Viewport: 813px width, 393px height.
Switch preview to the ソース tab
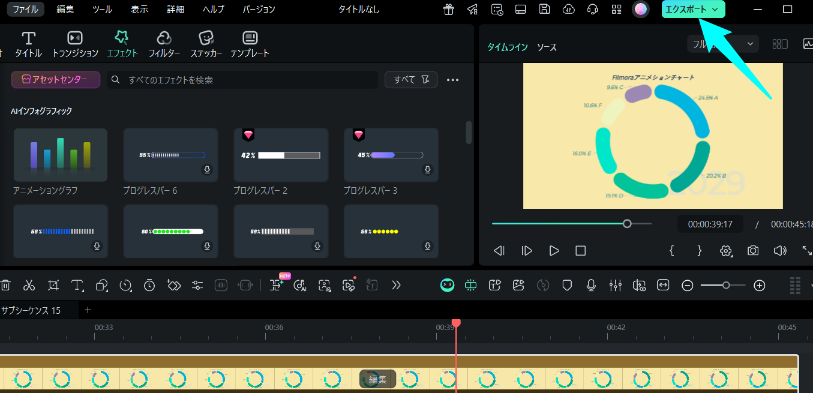pos(546,47)
